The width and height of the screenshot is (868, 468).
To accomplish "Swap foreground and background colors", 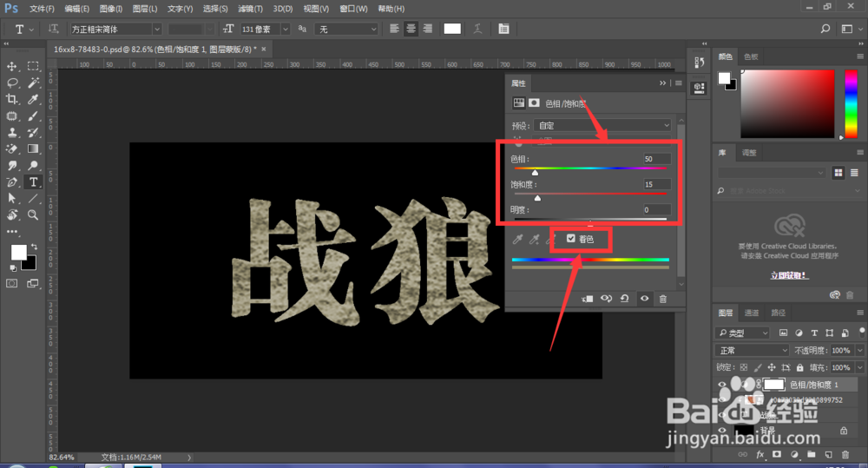I will point(35,247).
